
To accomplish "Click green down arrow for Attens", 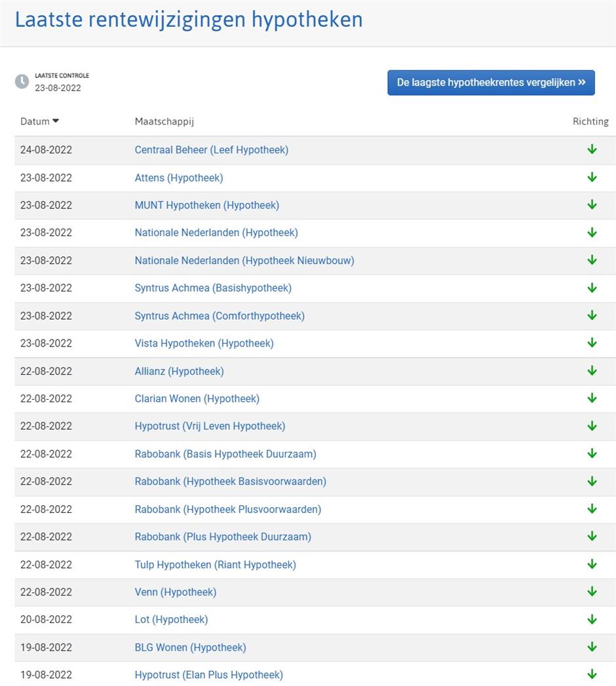I will pyautogui.click(x=592, y=177).
